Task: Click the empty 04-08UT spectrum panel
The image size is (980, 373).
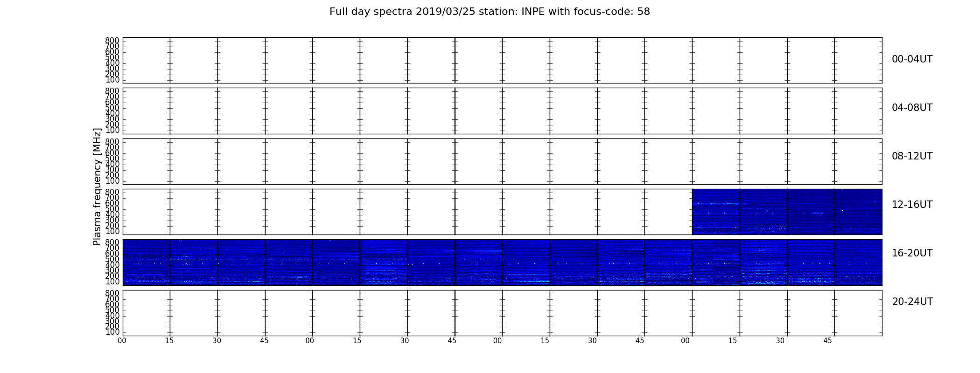Action: [x=502, y=111]
